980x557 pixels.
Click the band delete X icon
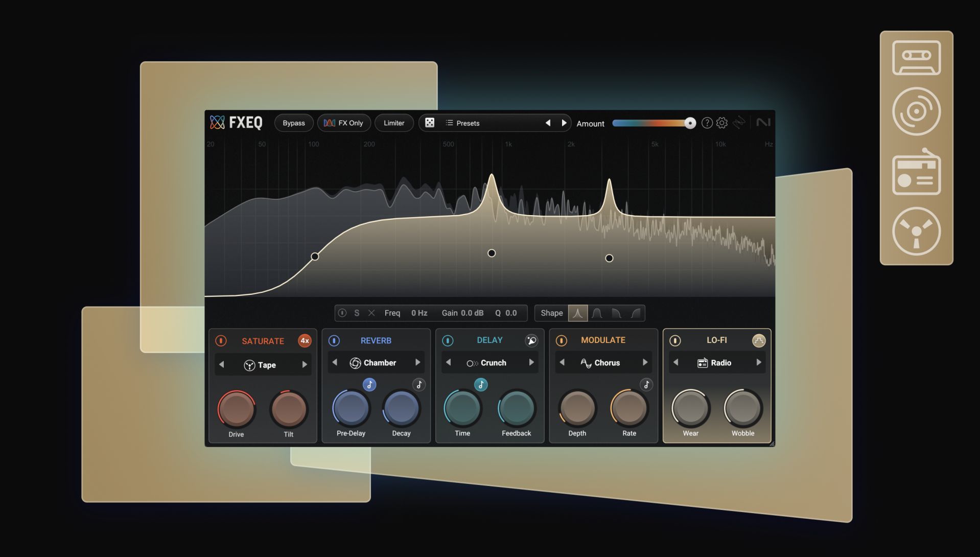[x=371, y=313]
